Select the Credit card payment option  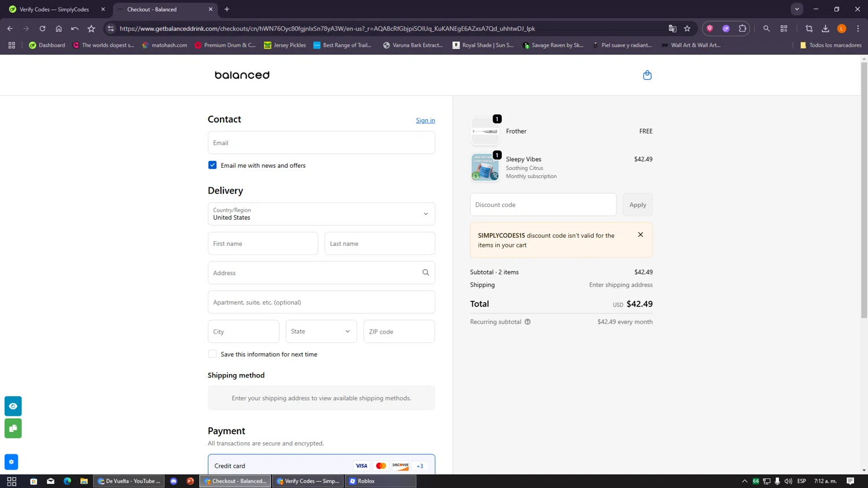tap(321, 465)
